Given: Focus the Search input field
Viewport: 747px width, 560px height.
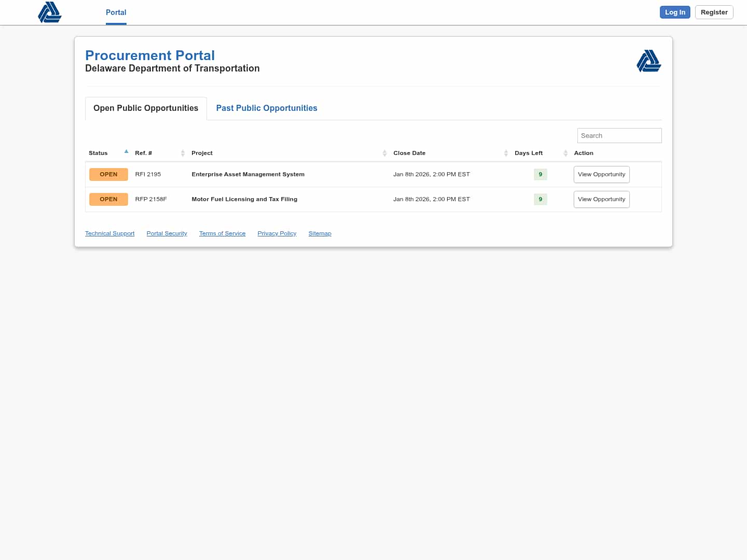Looking at the screenshot, I should click(619, 135).
